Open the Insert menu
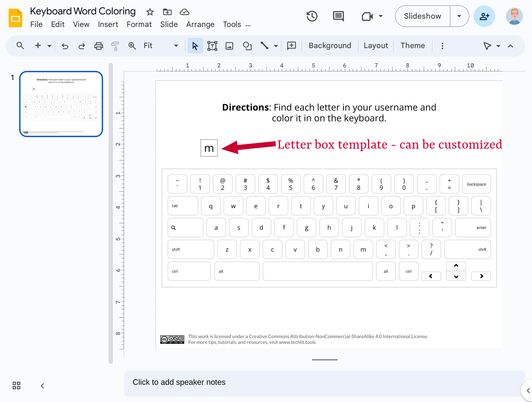 tap(108, 24)
